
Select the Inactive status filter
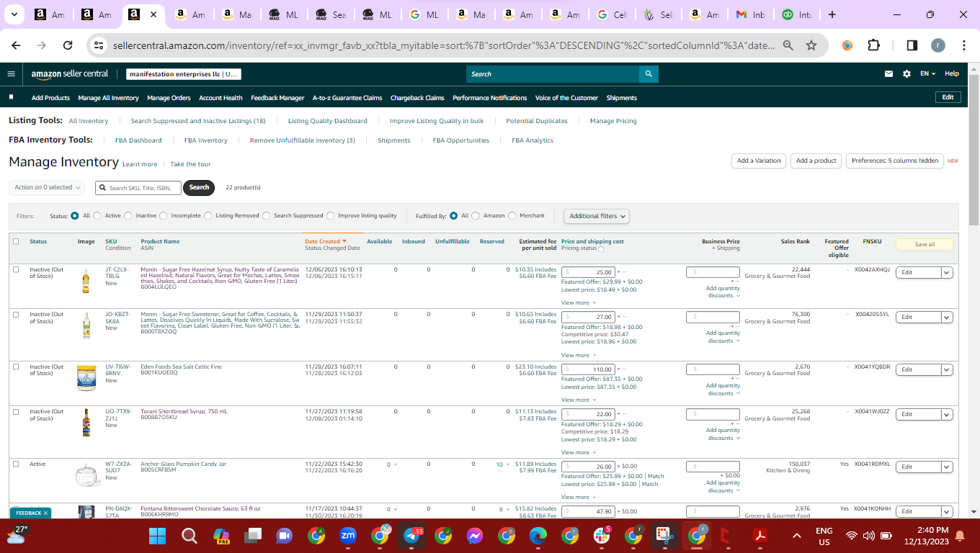128,215
